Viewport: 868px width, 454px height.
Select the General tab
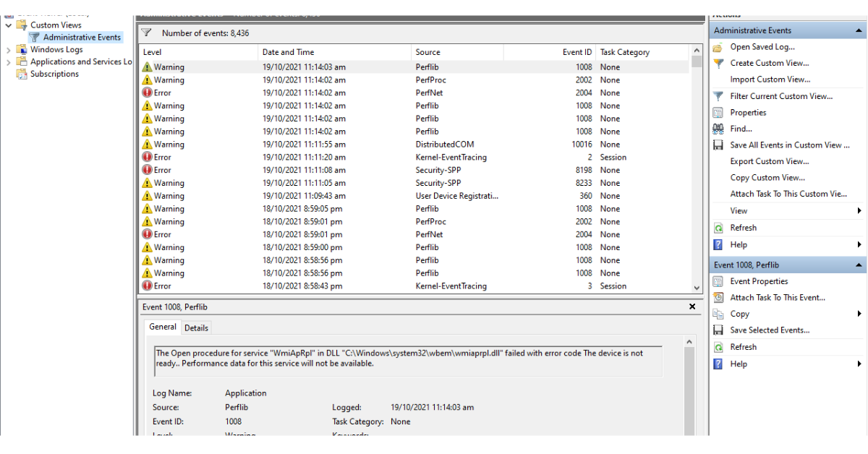tap(162, 327)
